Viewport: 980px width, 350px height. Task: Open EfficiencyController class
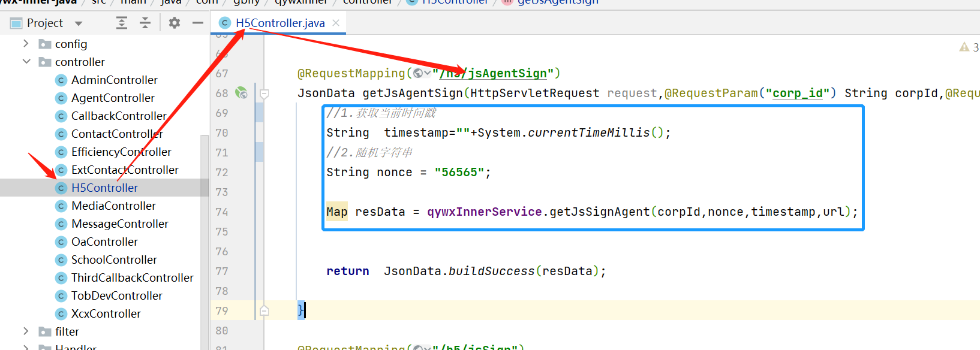click(121, 152)
